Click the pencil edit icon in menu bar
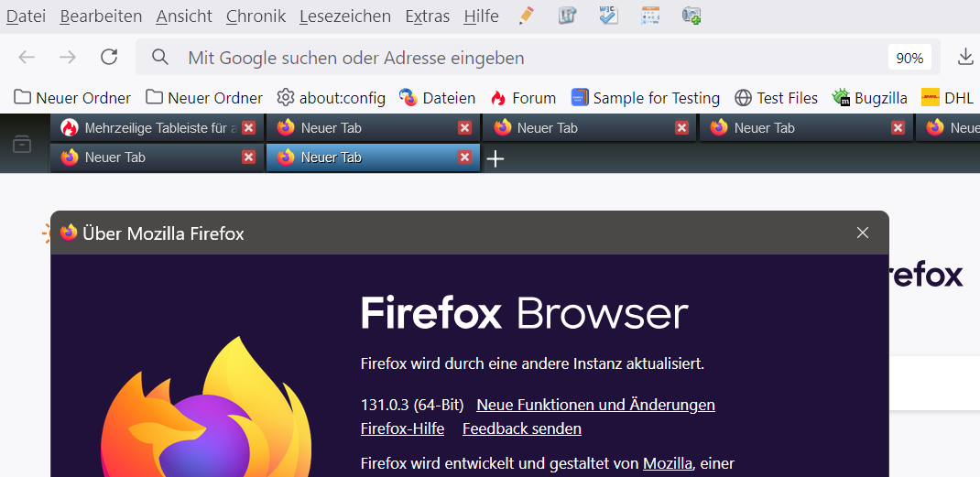Viewport: 980px width, 477px height. [527, 16]
